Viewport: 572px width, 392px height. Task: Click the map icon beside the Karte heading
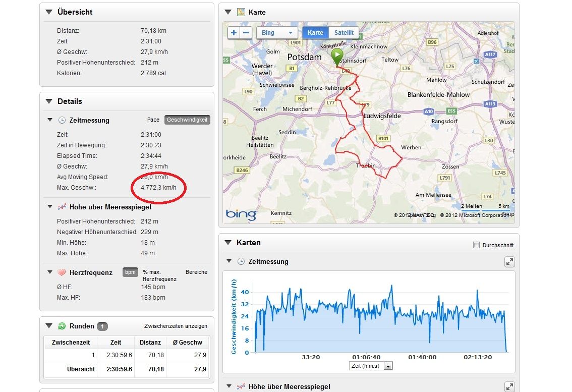click(x=241, y=12)
